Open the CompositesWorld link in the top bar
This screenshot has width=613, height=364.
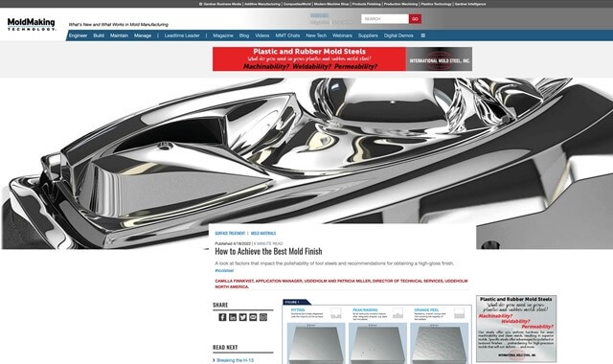pyautogui.click(x=297, y=4)
